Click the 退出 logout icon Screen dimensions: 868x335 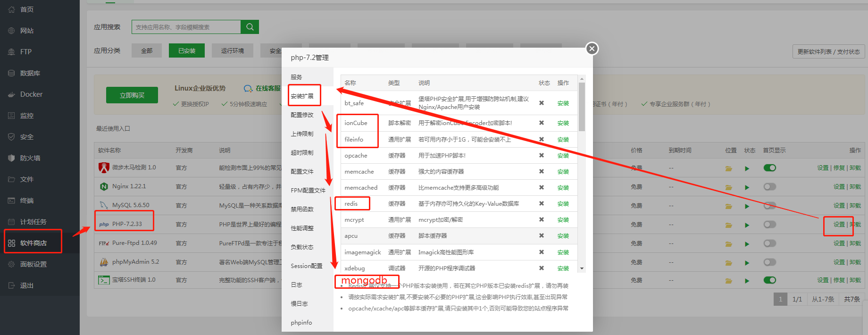[x=11, y=285]
